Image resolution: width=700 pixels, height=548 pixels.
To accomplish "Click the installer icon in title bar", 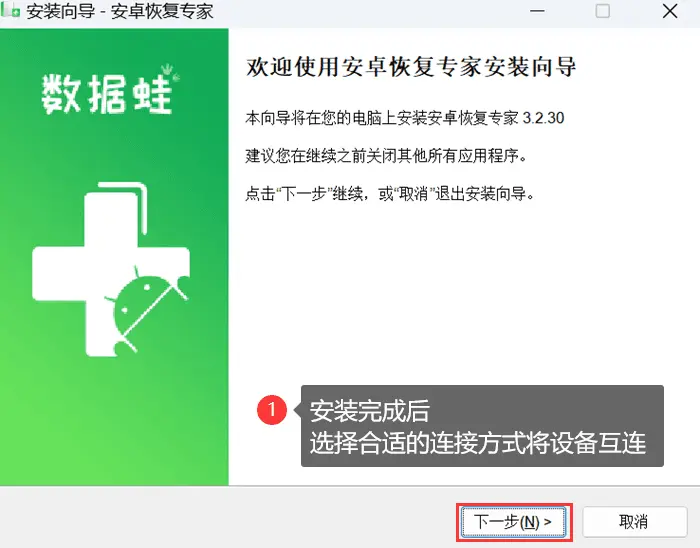I will tap(11, 11).
